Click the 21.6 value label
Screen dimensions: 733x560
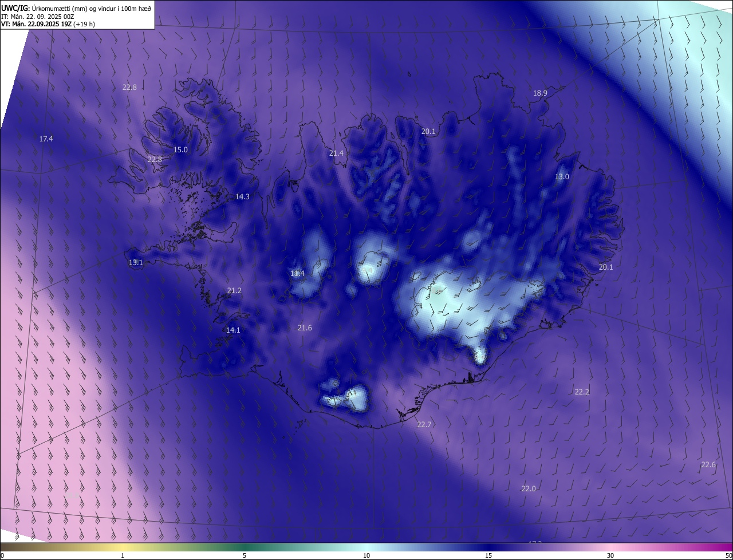pyautogui.click(x=305, y=328)
